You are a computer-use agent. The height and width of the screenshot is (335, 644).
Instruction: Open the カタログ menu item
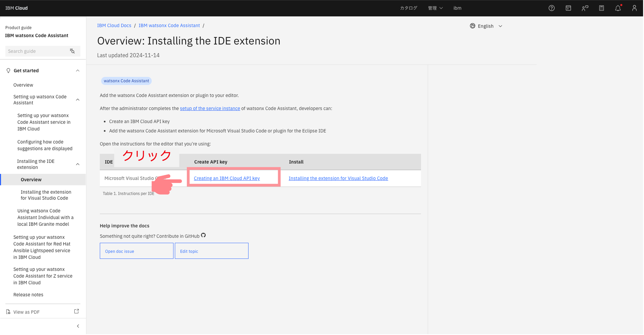[x=408, y=8]
